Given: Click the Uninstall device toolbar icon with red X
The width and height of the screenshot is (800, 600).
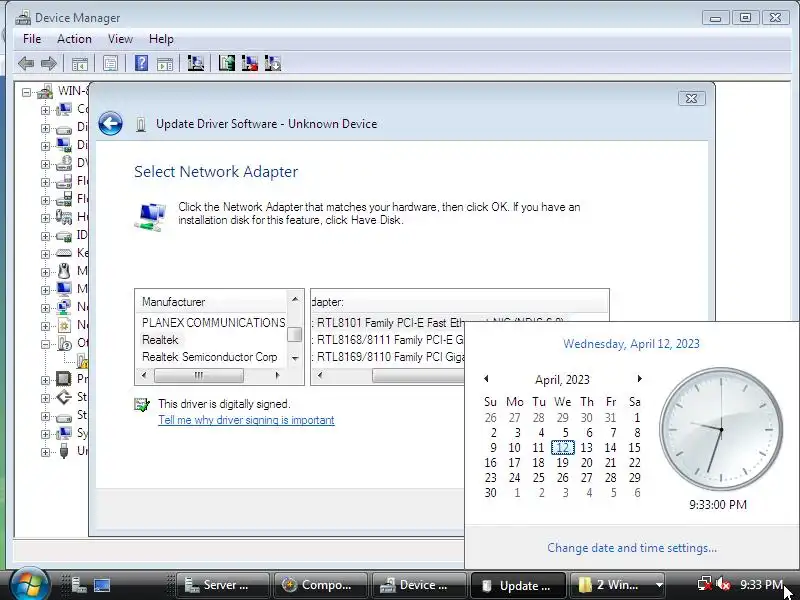Looking at the screenshot, I should coord(249,63).
